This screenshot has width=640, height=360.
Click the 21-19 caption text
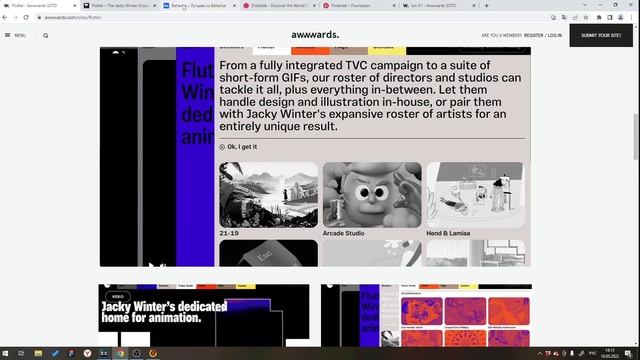tap(229, 233)
